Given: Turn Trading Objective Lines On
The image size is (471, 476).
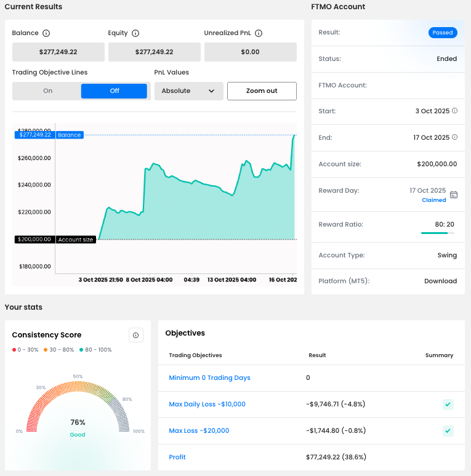Looking at the screenshot, I should (48, 91).
